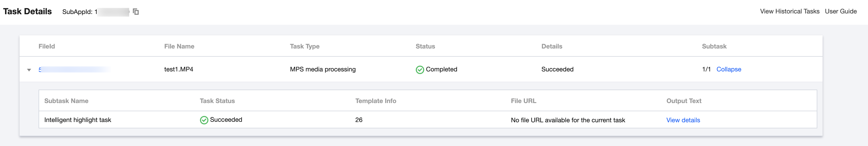
Task: Click the Task Details page title
Action: pyautogui.click(x=27, y=11)
